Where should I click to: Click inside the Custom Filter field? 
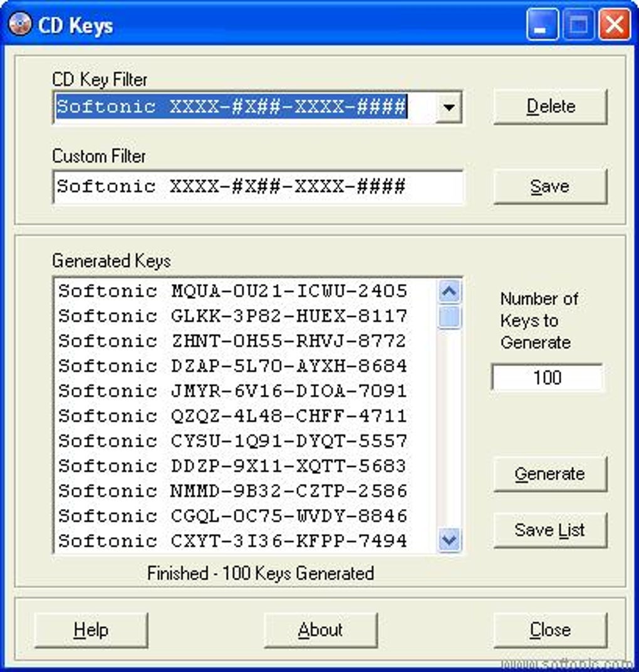point(258,187)
